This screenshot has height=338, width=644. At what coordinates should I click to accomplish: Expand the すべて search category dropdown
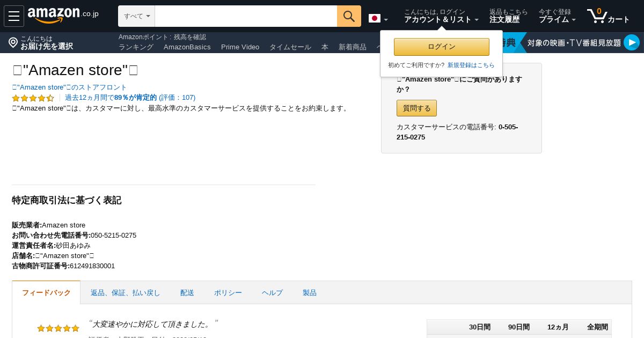pos(136,16)
